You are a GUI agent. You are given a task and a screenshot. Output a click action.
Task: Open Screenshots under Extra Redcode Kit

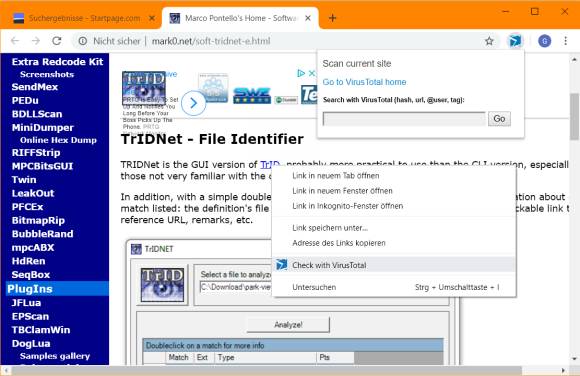[x=47, y=74]
